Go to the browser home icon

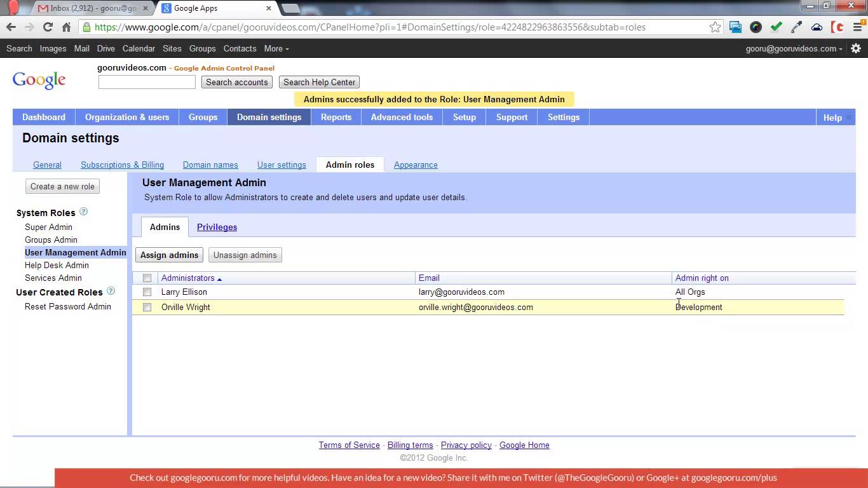click(66, 27)
